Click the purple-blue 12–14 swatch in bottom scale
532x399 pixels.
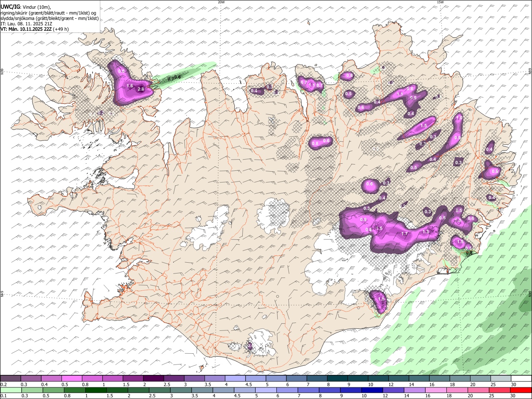[393, 390]
